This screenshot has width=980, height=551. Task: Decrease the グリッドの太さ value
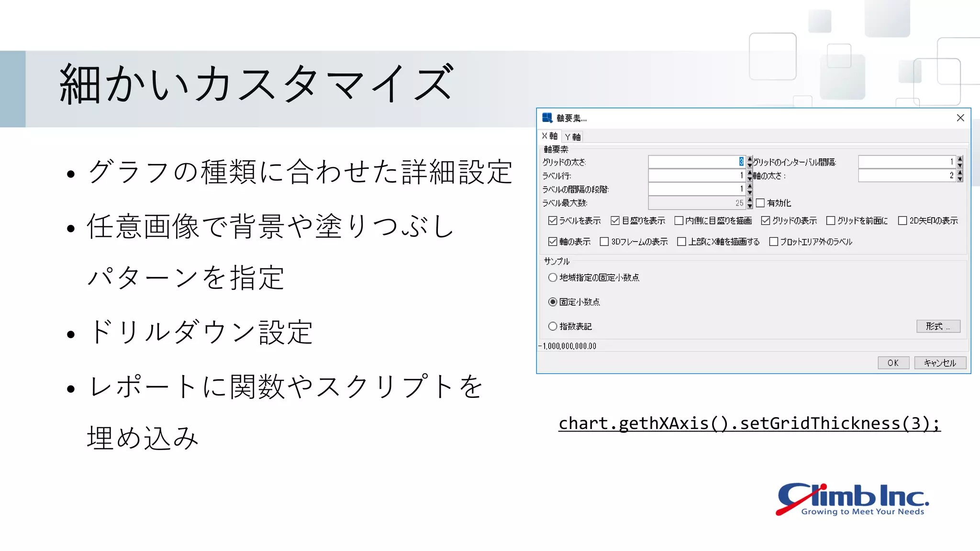point(750,165)
